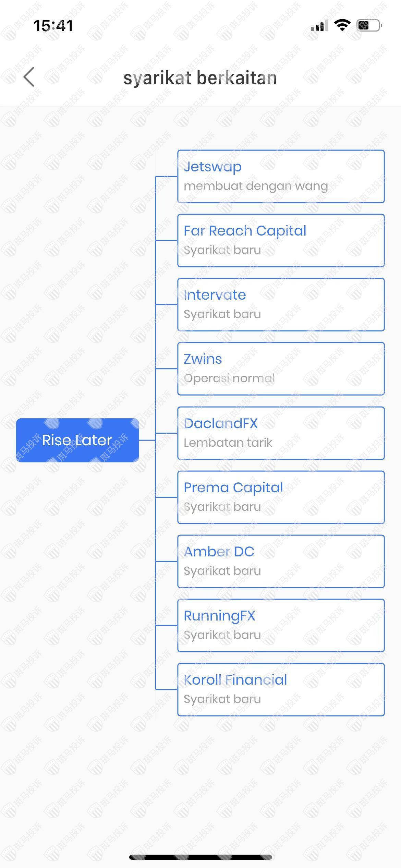
Task: Tap the cellular signal bars icon
Action: pyautogui.click(x=319, y=26)
